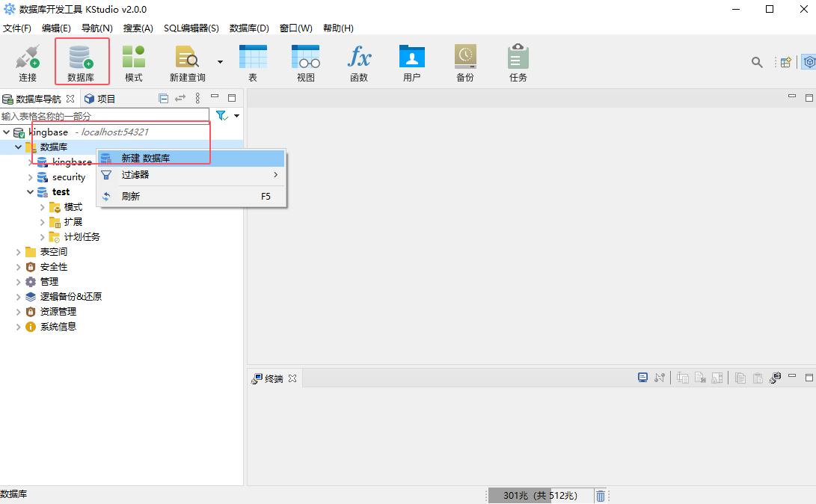
Task: Click the 新建查询 (New Query) icon
Action: [187, 61]
